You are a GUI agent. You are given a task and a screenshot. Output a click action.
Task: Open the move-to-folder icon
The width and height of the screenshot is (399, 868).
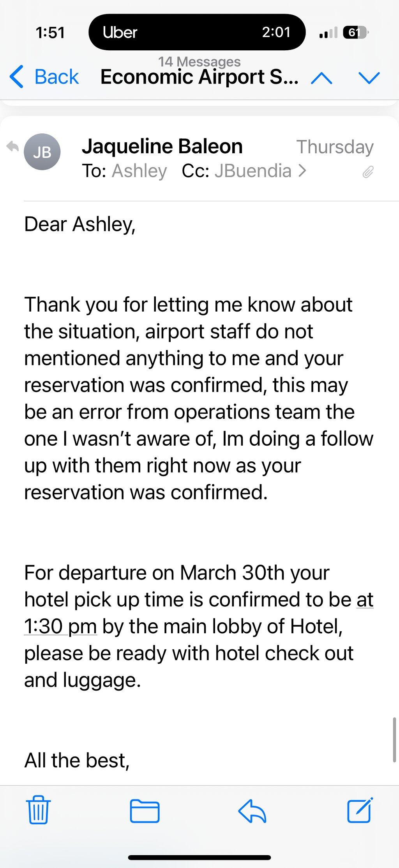tap(145, 811)
